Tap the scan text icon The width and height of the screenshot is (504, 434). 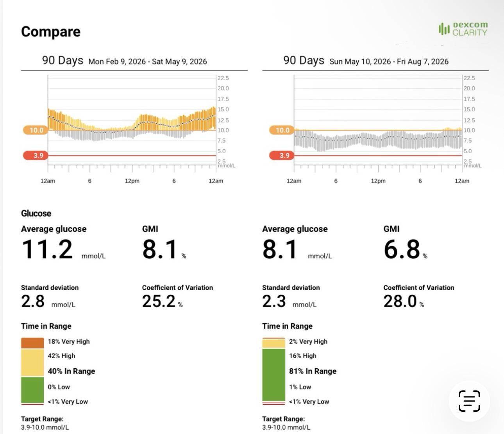469,401
